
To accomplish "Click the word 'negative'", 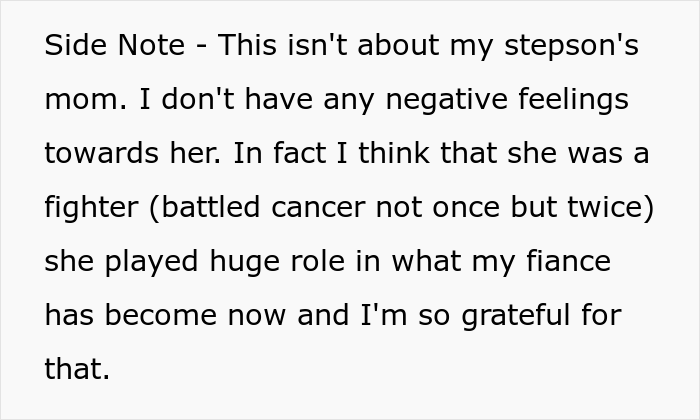I will click(x=446, y=100).
